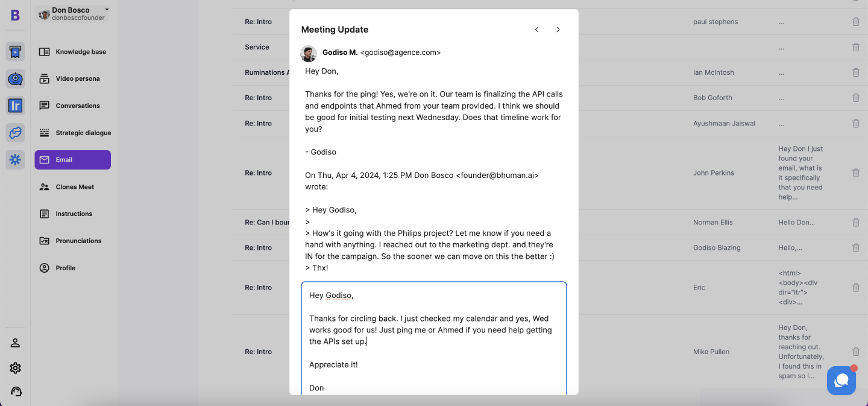The image size is (868, 406).
Task: Click the user account icon in sidebar
Action: tap(16, 343)
